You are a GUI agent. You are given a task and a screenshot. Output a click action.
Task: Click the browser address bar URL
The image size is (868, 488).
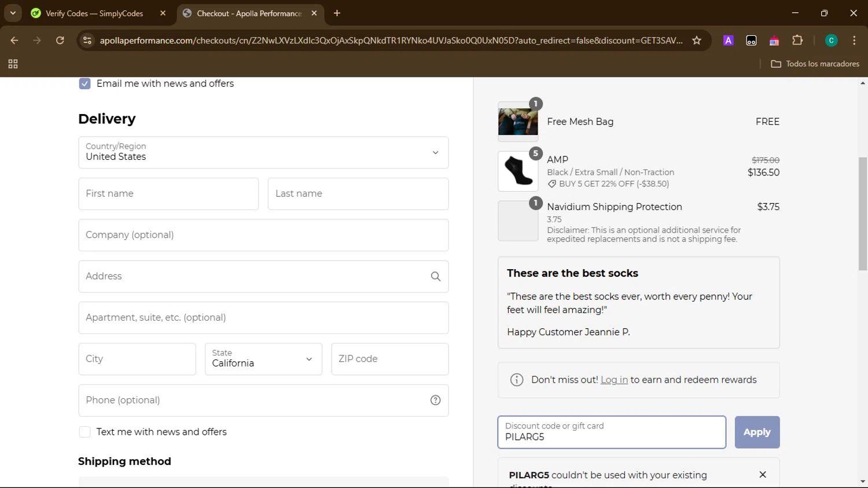391,41
